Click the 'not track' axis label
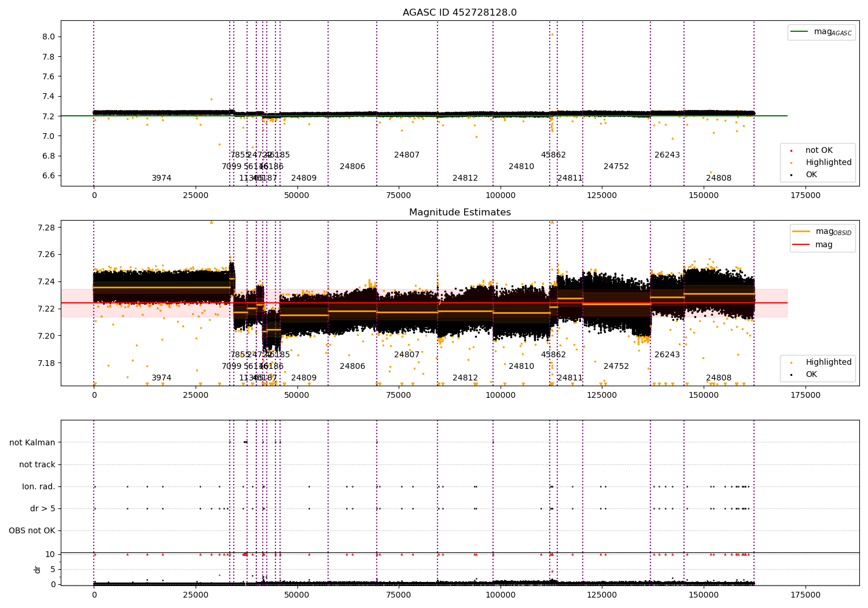This screenshot has width=868, height=608. [x=37, y=464]
